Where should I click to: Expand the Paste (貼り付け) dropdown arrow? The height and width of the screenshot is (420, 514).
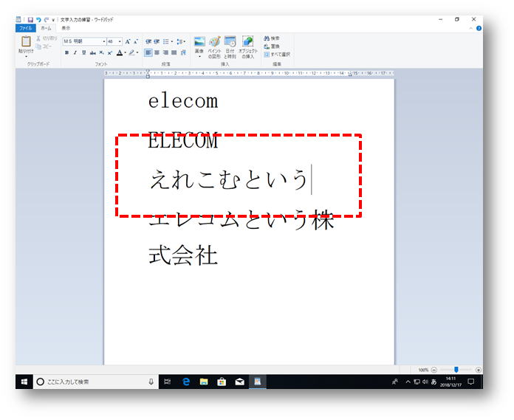(x=26, y=55)
